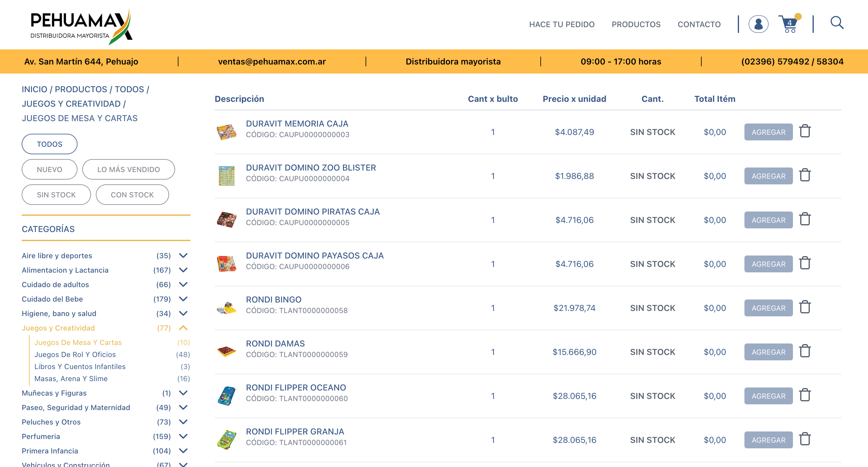Select Juegos De Rol Y Oficios subcategory
Viewport: 868px width, 467px height.
75,354
